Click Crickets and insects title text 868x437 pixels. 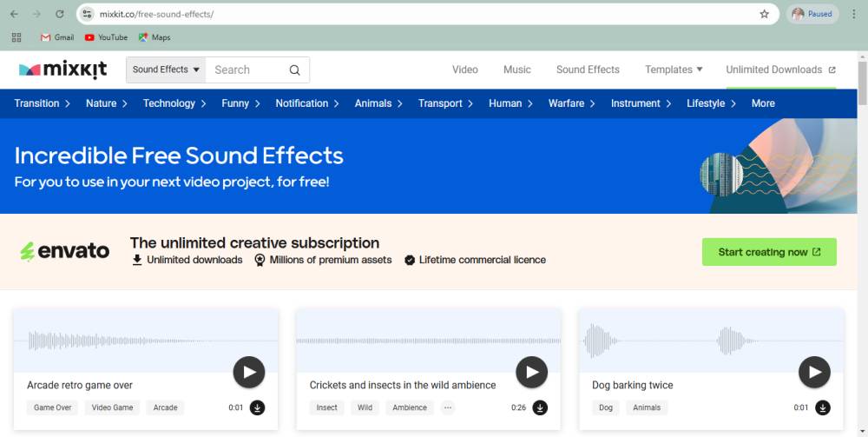(x=403, y=385)
